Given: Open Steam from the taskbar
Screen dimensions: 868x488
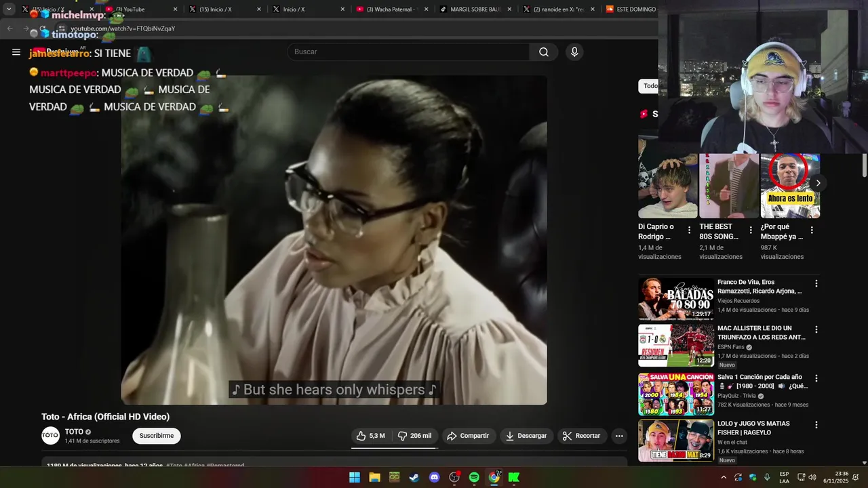Looking at the screenshot, I should (414, 477).
